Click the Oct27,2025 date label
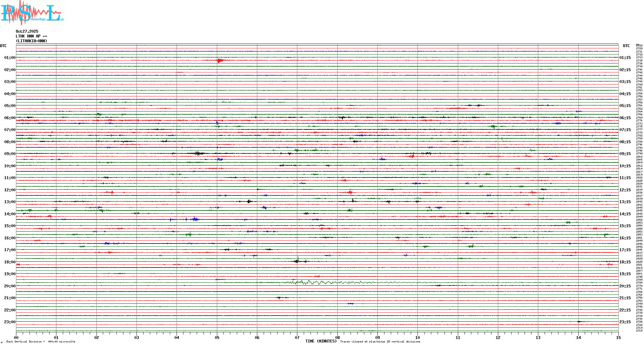Image resolution: width=644 pixels, height=346 pixels. [x=27, y=31]
